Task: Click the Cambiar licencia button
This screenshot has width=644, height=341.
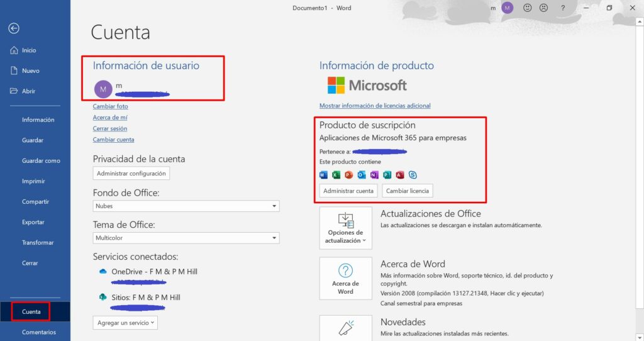Action: (x=408, y=191)
